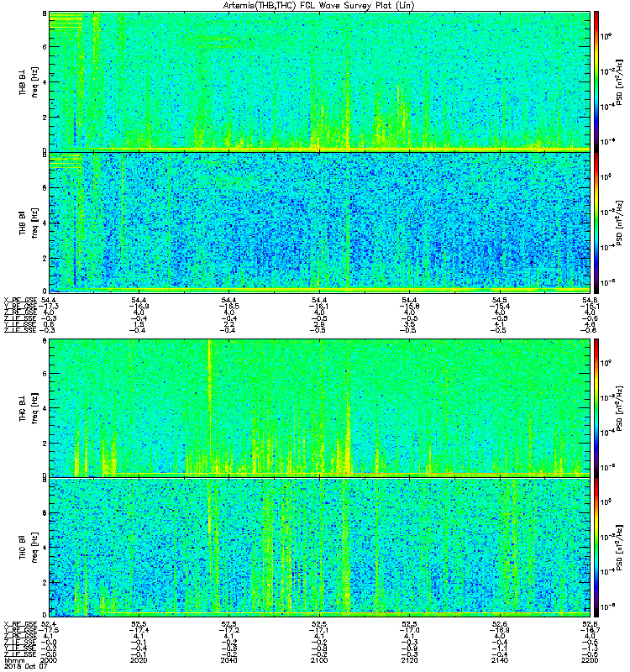
Task: Click the '-16.5' Y_RE_GSE value under THB
Action: (228, 307)
